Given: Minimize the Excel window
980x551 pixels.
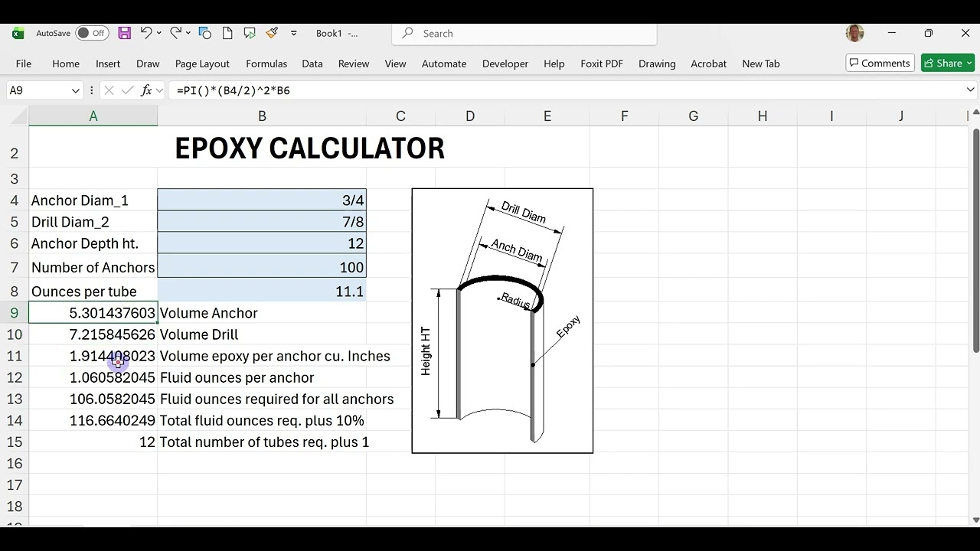Looking at the screenshot, I should (891, 33).
